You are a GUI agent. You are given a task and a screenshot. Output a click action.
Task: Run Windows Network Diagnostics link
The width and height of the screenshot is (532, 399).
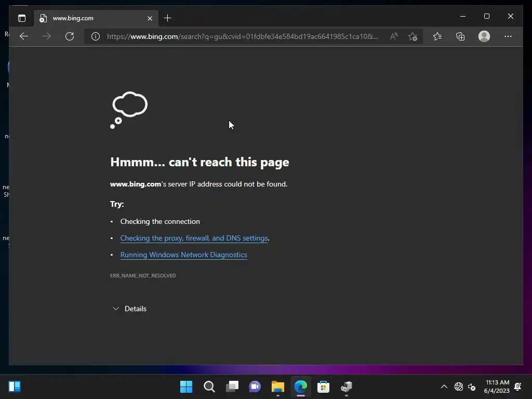183,255
